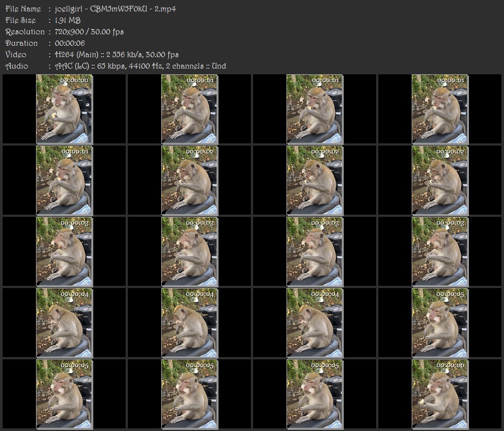Open fourth-row fourth-column thumbnail at 00:00:05
The width and height of the screenshot is (504, 431).
pyautogui.click(x=440, y=323)
